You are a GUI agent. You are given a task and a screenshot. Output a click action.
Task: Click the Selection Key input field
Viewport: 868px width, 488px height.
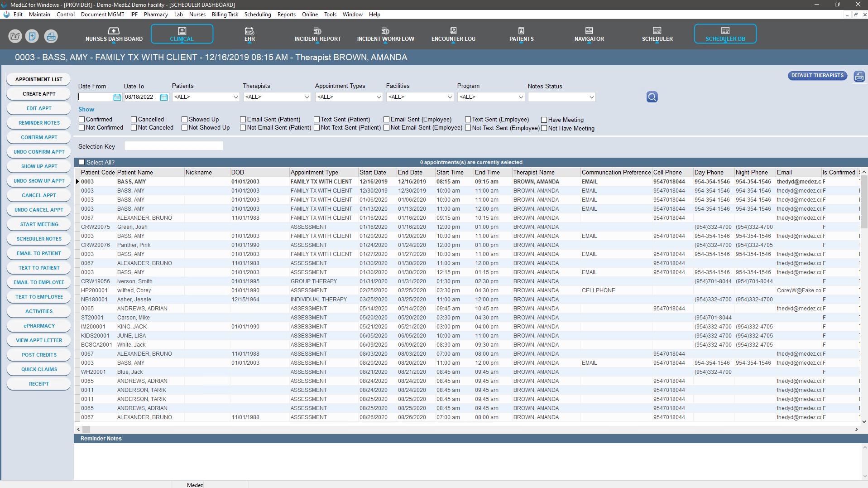[x=173, y=146]
